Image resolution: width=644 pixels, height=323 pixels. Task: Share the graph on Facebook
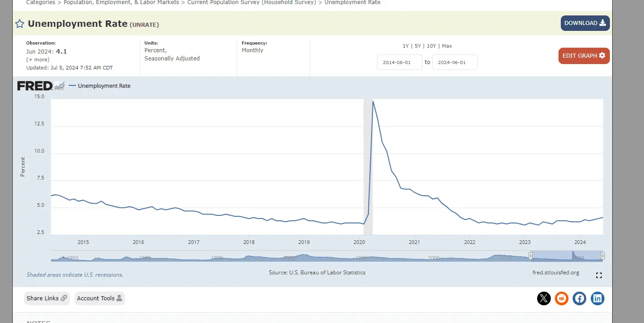pyautogui.click(x=579, y=298)
